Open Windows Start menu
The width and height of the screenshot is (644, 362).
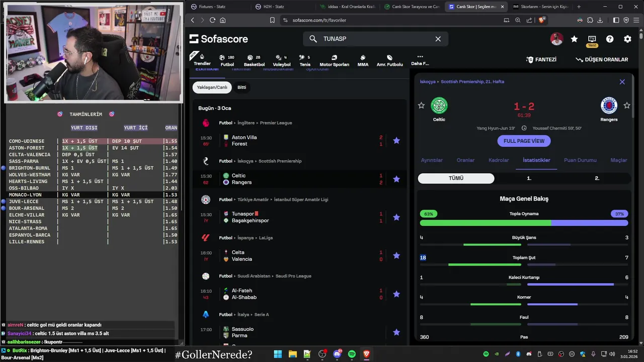click(x=278, y=354)
